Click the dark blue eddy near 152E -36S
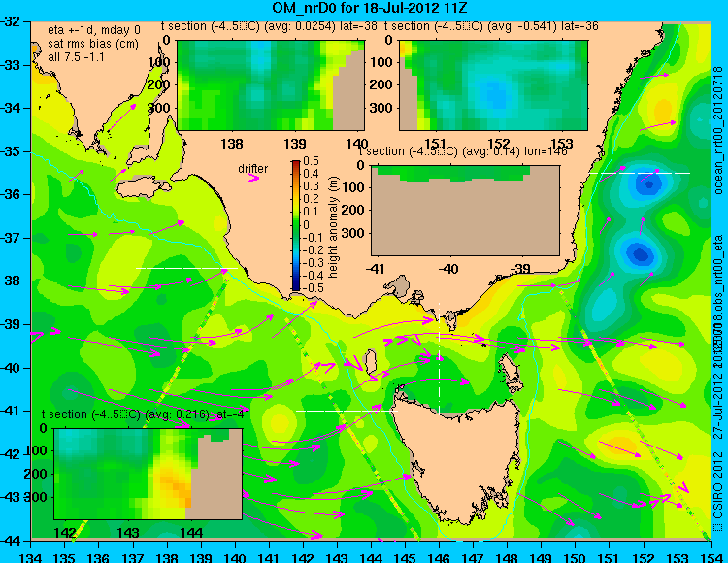The image size is (728, 563). tap(648, 184)
